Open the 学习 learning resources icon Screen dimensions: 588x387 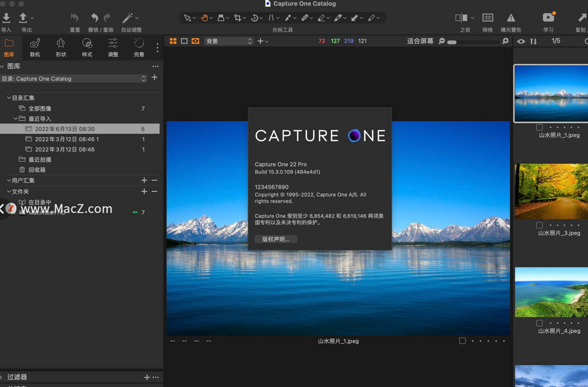(x=548, y=17)
